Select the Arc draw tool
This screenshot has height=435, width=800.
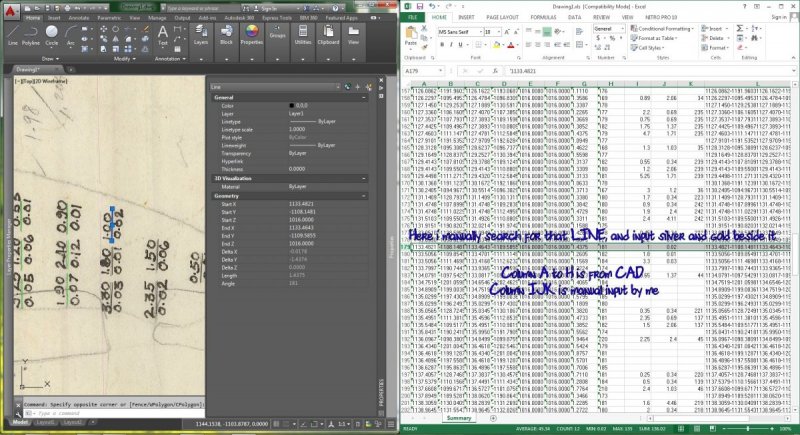(70, 36)
